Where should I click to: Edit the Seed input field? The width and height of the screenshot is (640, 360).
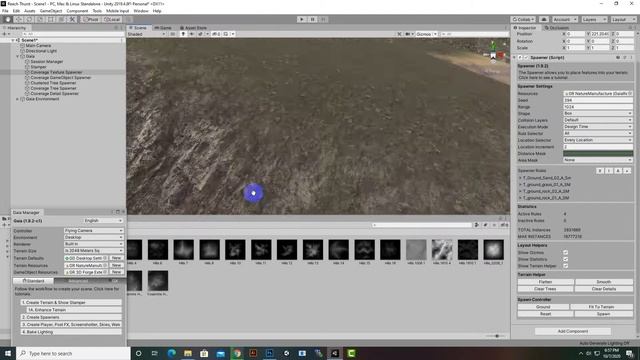point(598,100)
